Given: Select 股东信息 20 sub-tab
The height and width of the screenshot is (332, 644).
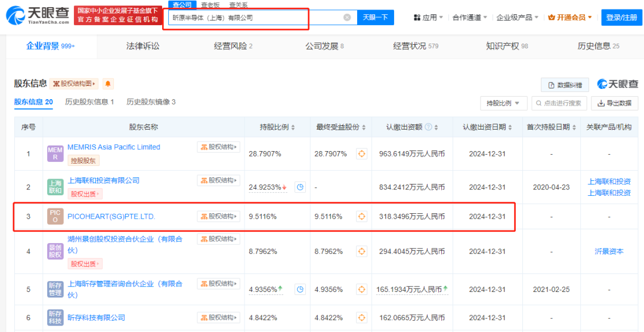Looking at the screenshot, I should pos(33,102).
